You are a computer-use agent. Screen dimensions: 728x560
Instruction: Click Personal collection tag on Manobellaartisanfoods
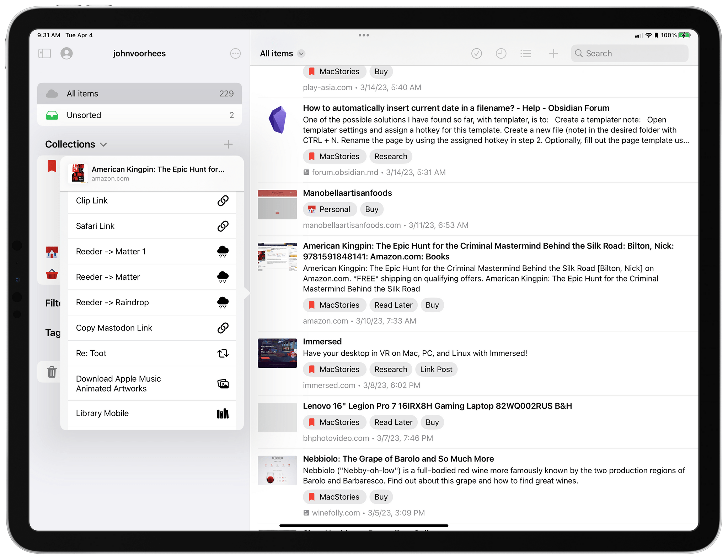[x=330, y=209]
